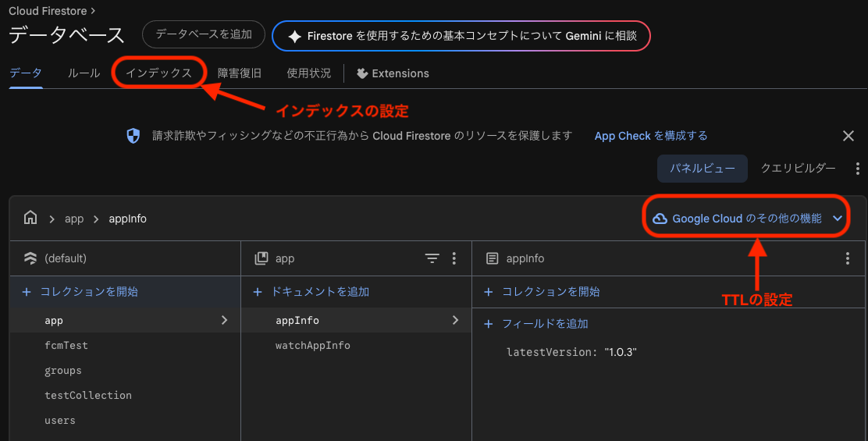This screenshot has height=441, width=868.
Task: Open the App Check を構成する link
Action: [x=651, y=136]
